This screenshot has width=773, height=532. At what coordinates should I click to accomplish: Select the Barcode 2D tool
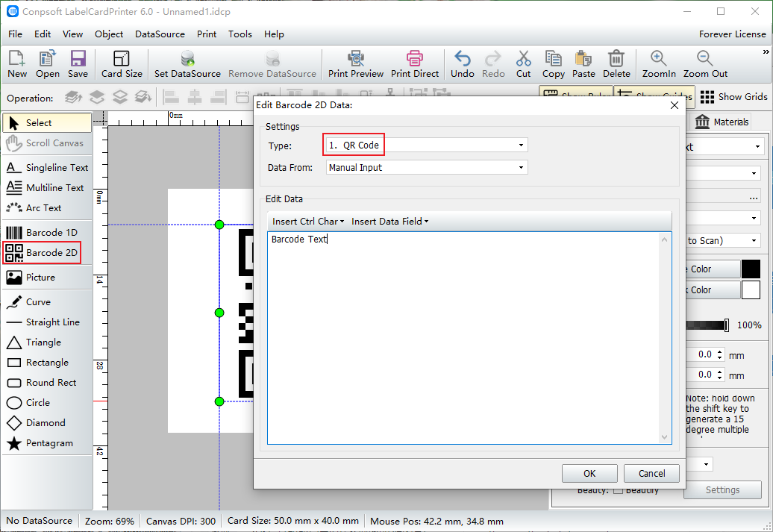click(42, 252)
